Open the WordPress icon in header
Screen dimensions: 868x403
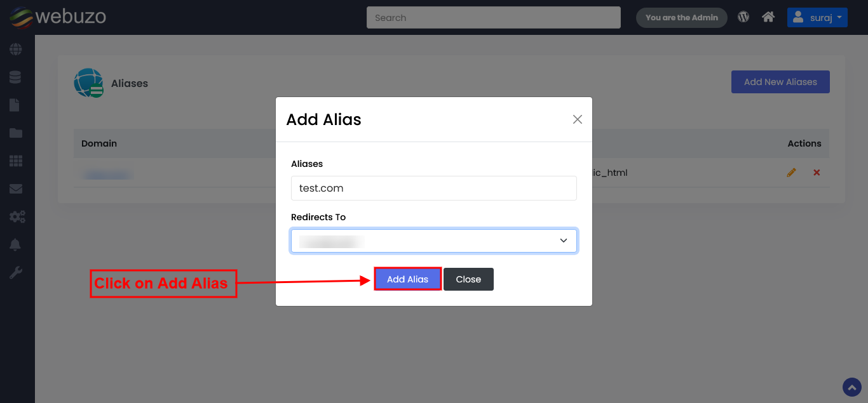point(743,17)
